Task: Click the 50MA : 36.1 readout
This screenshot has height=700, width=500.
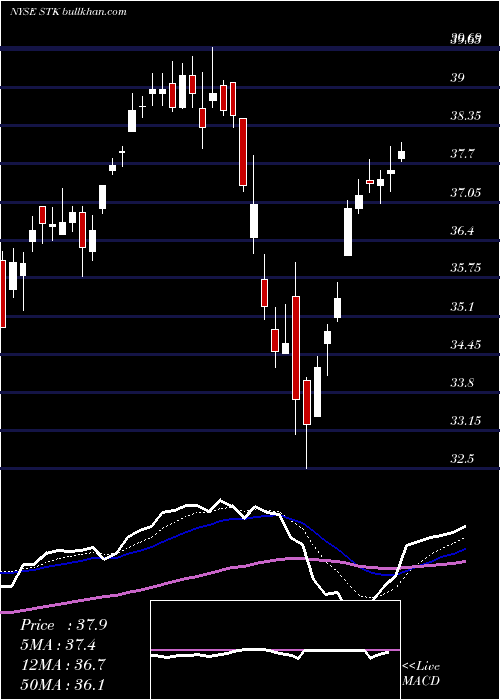Action: (62, 684)
